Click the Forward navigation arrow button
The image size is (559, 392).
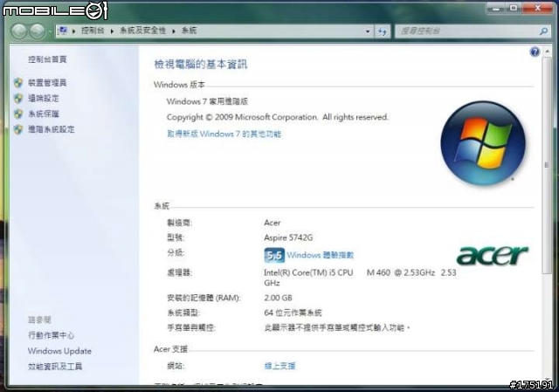(37, 31)
